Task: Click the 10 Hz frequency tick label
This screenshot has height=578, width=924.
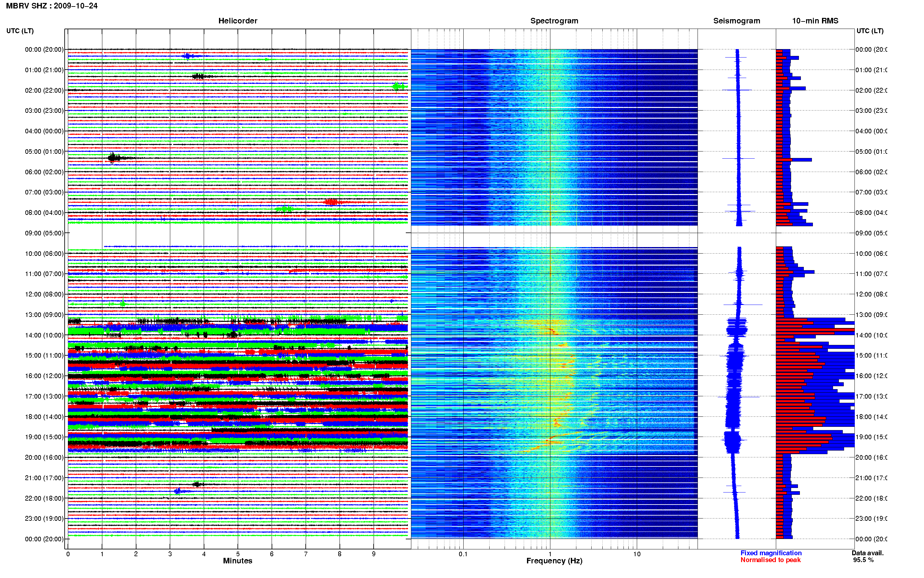Action: point(637,554)
